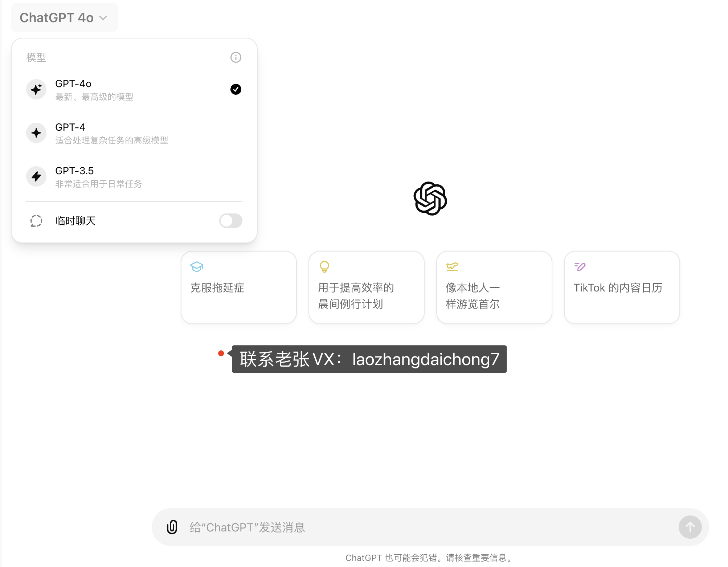Viewport: 728px width, 567px height.
Task: Click the GPT-4o sparkle icon
Action: tap(36, 89)
